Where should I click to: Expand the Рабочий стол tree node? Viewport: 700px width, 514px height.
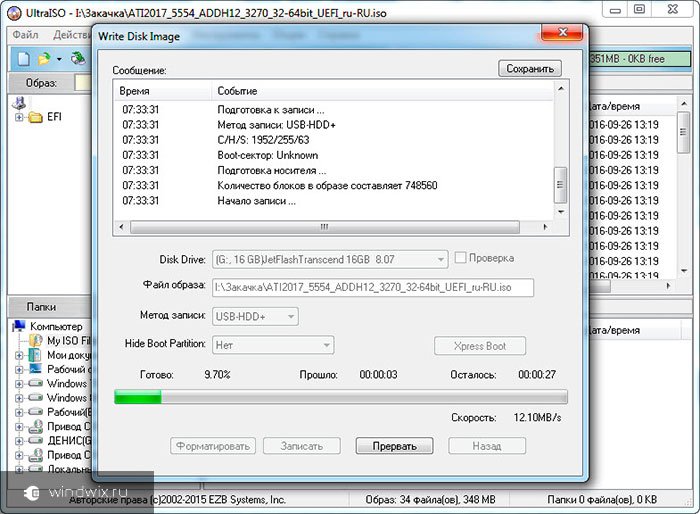coord(19,370)
